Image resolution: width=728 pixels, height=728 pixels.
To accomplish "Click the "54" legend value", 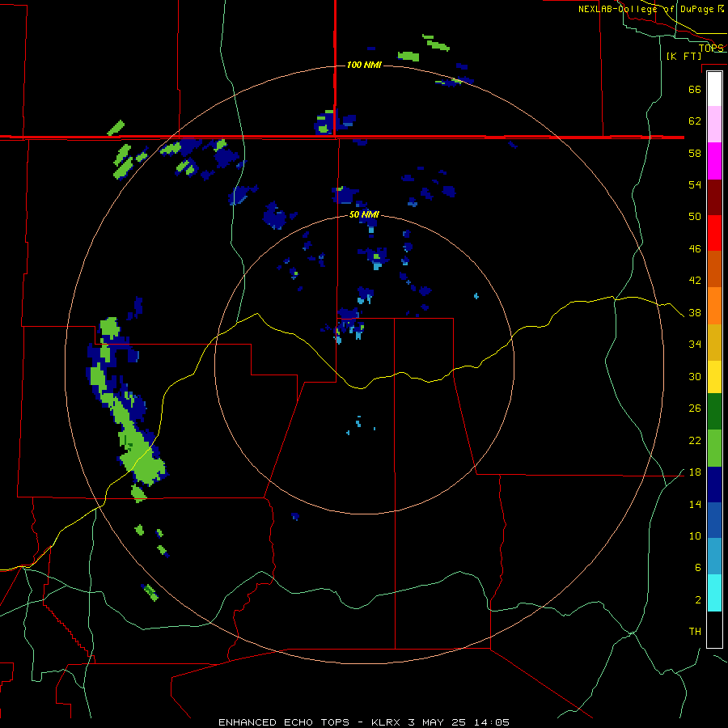I will 695,184.
